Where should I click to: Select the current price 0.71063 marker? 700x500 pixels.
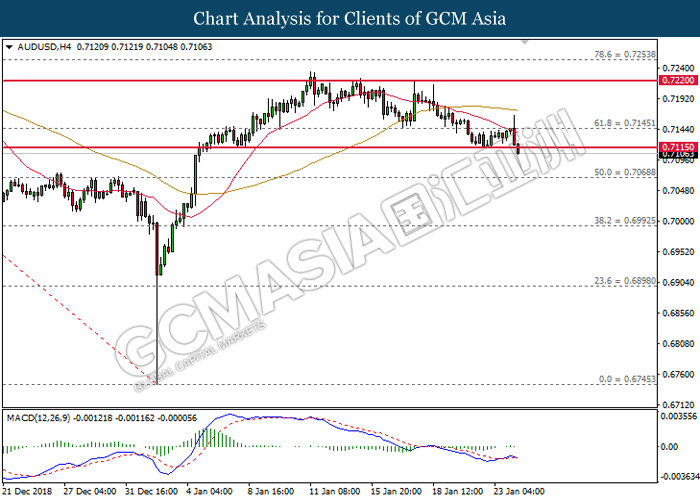tap(678, 155)
